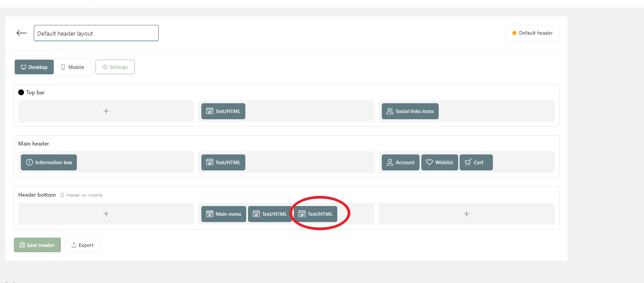Viewport: 644px width, 283px height.
Task: Select the Social links icons block
Action: [x=410, y=111]
